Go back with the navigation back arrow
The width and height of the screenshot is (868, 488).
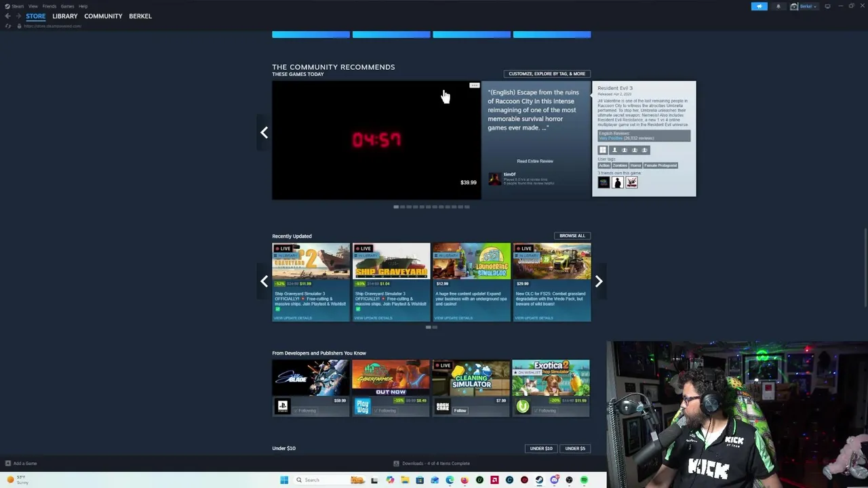click(7, 16)
